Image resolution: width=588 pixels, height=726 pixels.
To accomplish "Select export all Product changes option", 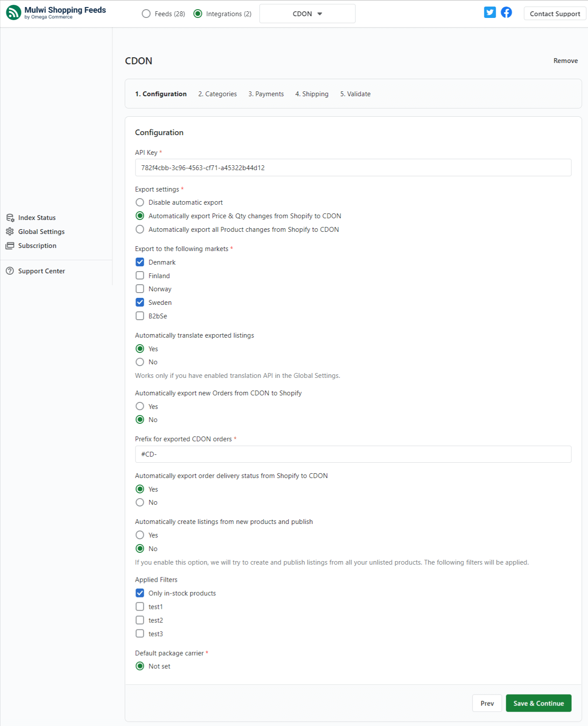I will point(140,230).
